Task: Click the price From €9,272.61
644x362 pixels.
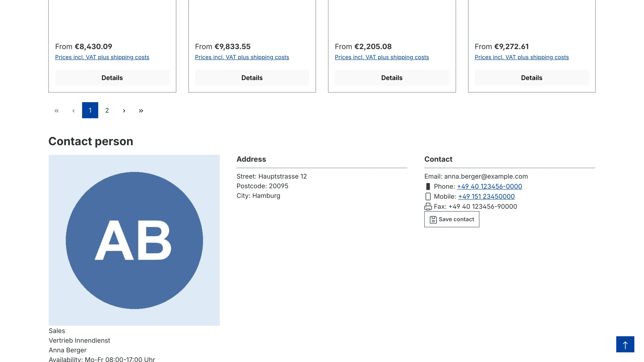Action: (x=502, y=46)
